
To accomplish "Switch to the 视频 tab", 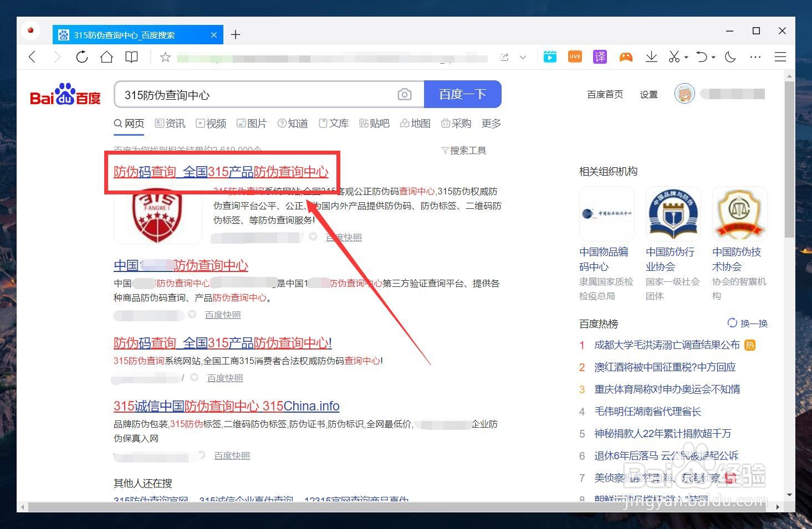I will click(x=211, y=124).
